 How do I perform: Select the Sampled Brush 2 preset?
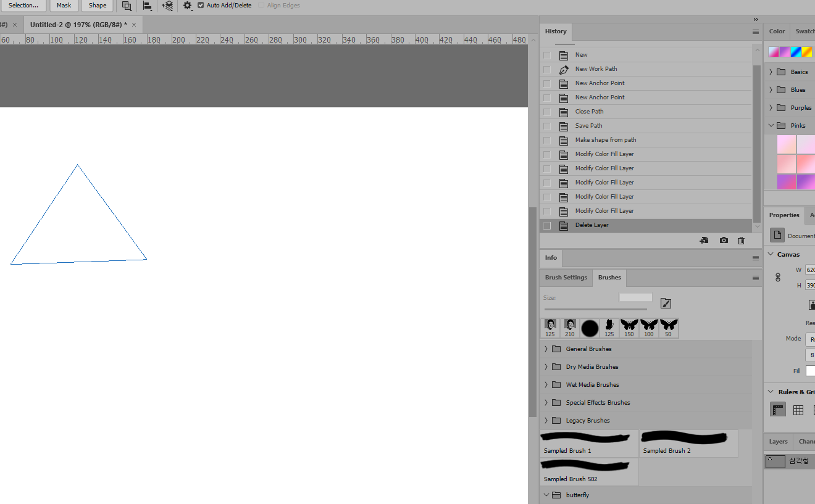click(688, 444)
